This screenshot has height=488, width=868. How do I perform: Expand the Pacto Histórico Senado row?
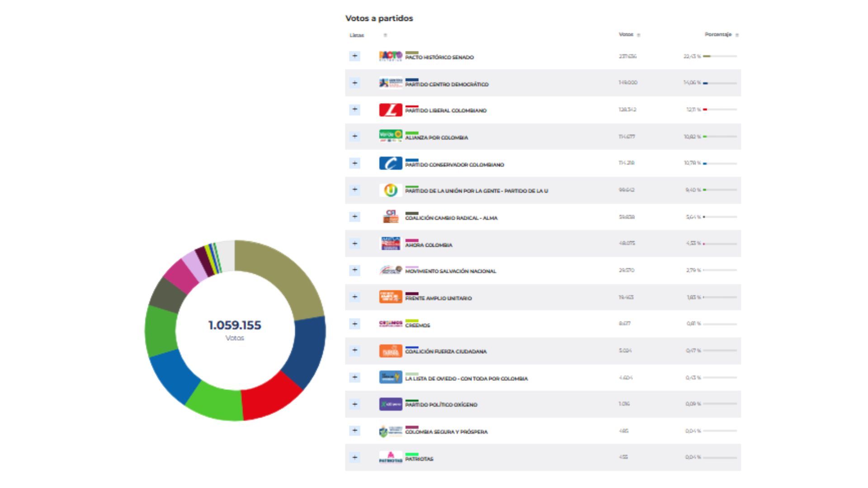pyautogui.click(x=355, y=56)
